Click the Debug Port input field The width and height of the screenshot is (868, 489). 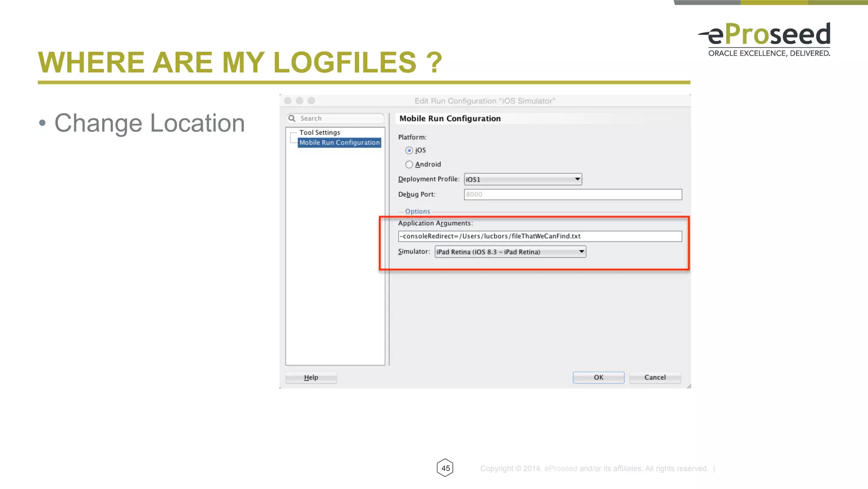573,194
